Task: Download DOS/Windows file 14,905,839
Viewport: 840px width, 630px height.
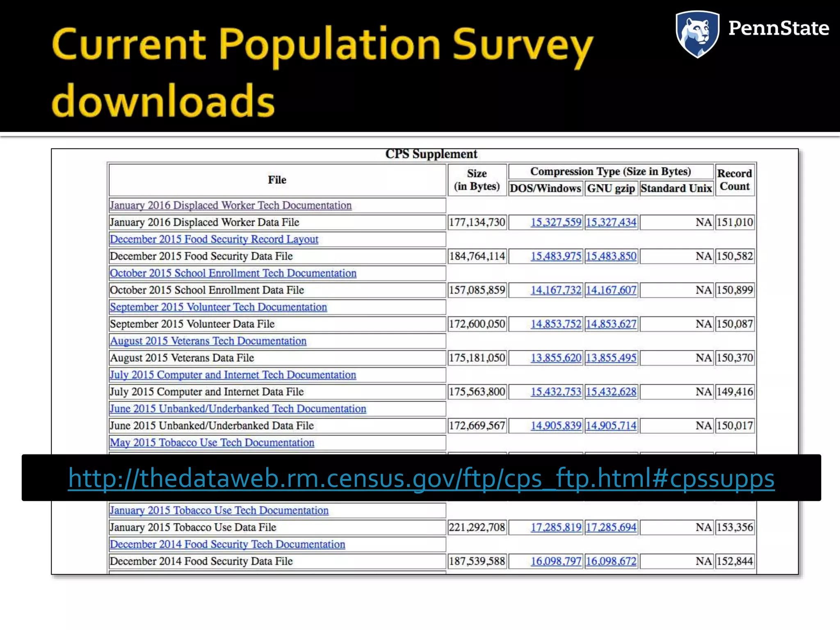Action: (556, 426)
